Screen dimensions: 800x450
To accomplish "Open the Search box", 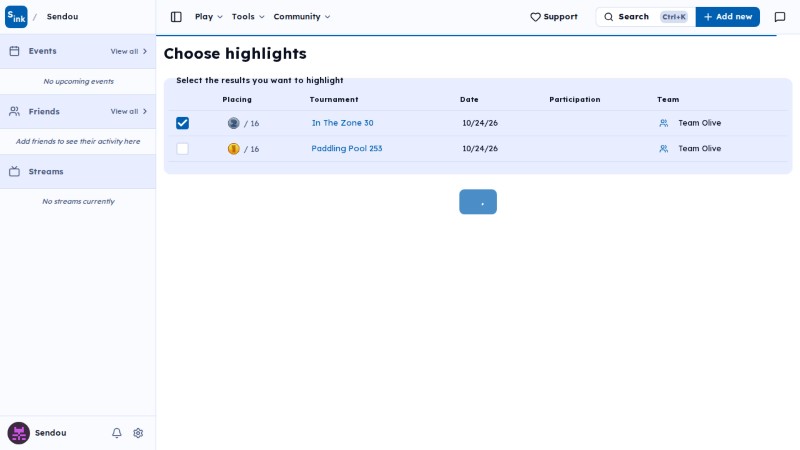I will 645,17.
